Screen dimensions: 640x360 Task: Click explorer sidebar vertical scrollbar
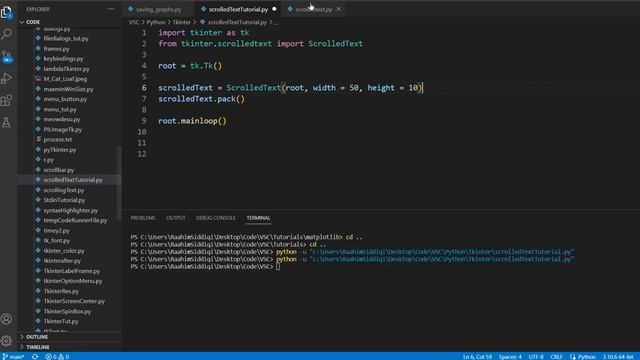(x=119, y=182)
